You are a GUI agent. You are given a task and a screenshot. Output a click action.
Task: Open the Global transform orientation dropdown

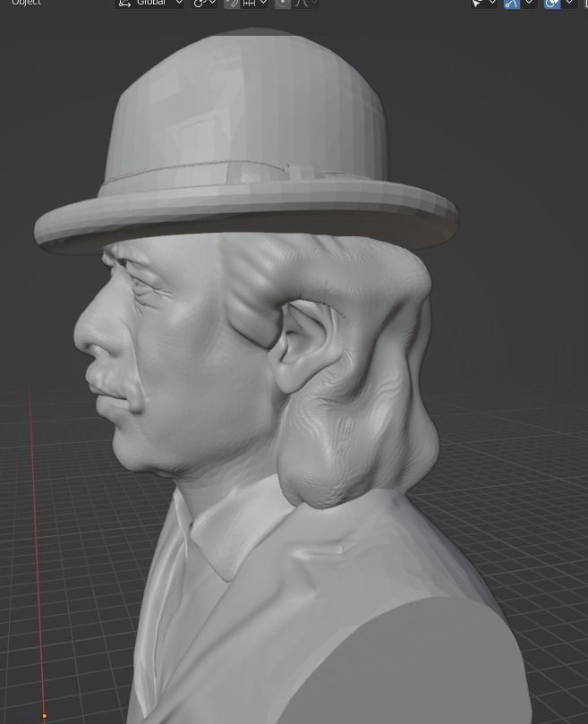coord(149,4)
